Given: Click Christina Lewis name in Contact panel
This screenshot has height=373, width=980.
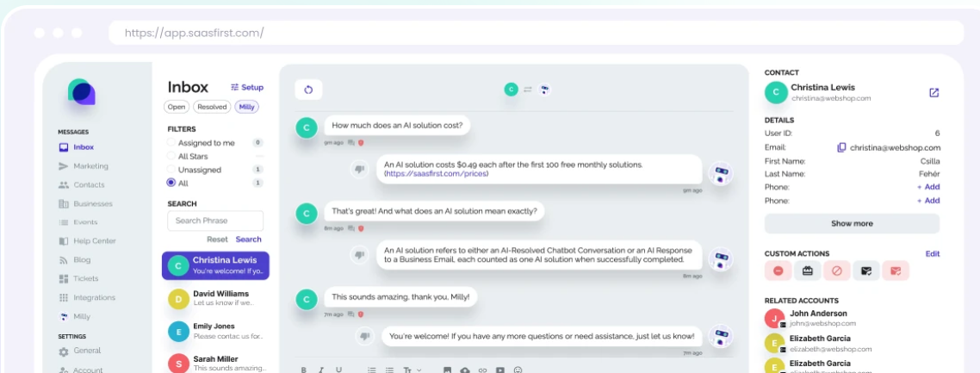Looking at the screenshot, I should tap(822, 88).
